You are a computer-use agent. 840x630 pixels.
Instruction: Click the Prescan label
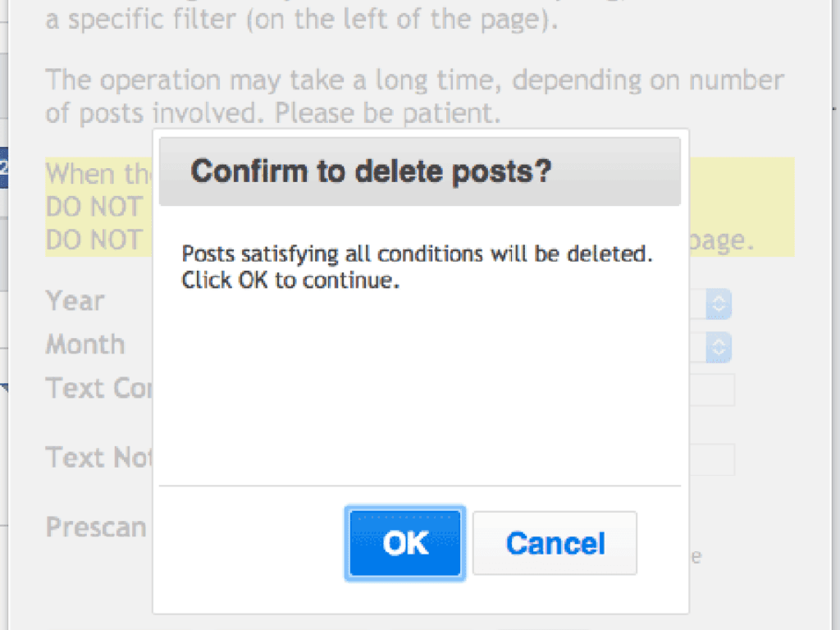[x=96, y=527]
